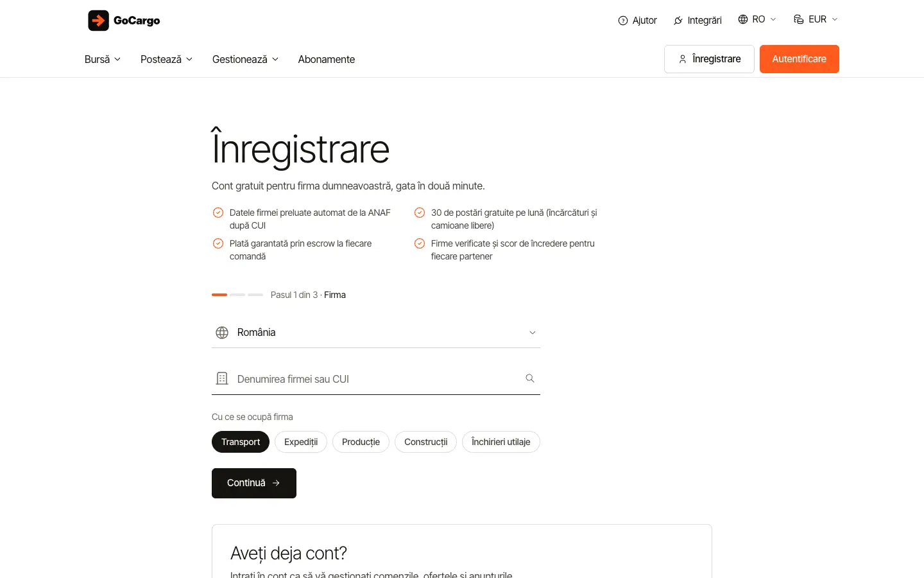Click the coins icon next to EUR
This screenshot has height=578, width=924.
[x=799, y=19]
